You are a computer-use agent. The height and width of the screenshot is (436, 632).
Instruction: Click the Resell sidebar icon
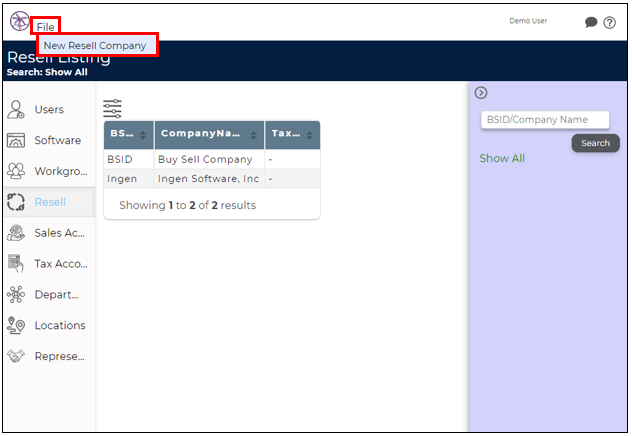coord(16,202)
